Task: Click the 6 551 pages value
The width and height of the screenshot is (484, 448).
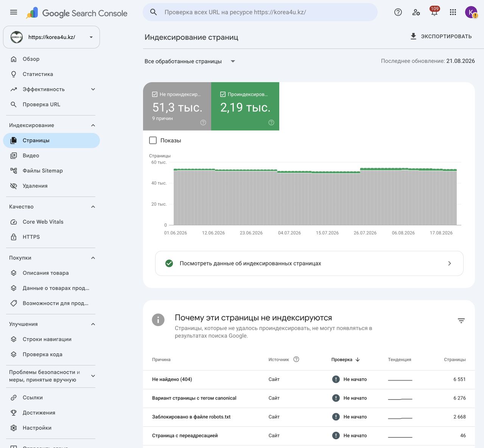Action: (459, 379)
